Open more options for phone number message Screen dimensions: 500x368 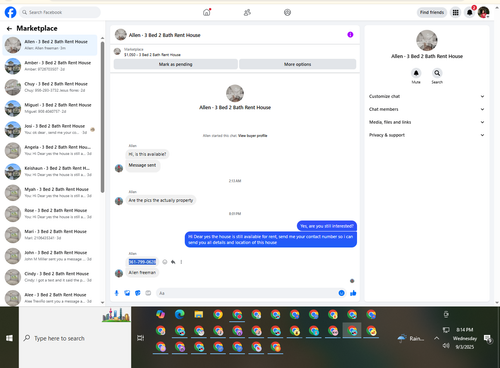(x=181, y=262)
